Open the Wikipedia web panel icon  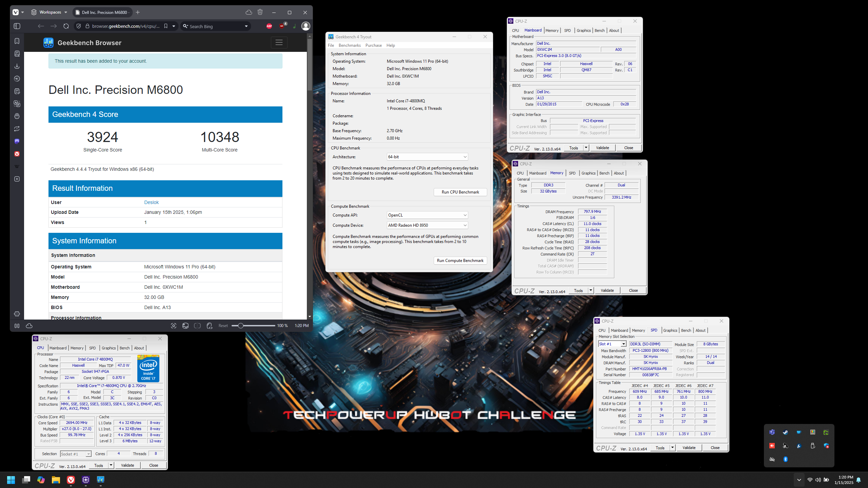click(17, 166)
